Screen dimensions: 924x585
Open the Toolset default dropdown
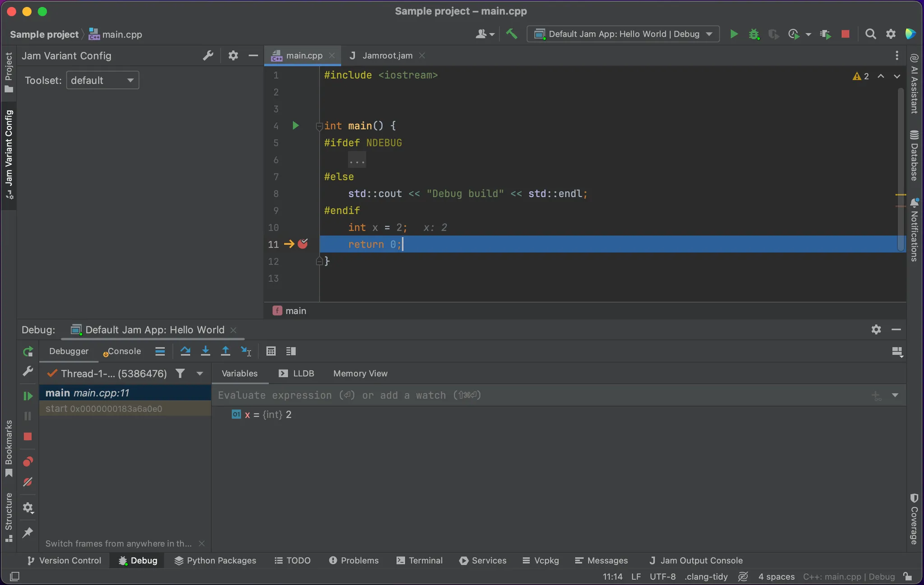(x=102, y=80)
